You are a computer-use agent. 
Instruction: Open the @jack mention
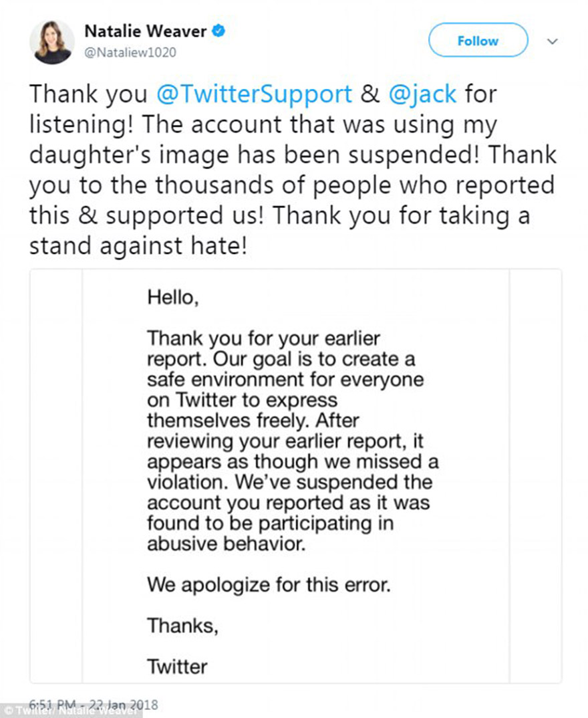point(422,94)
